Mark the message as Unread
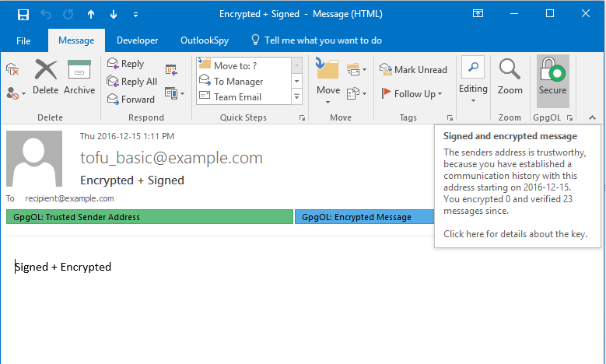 (x=414, y=69)
